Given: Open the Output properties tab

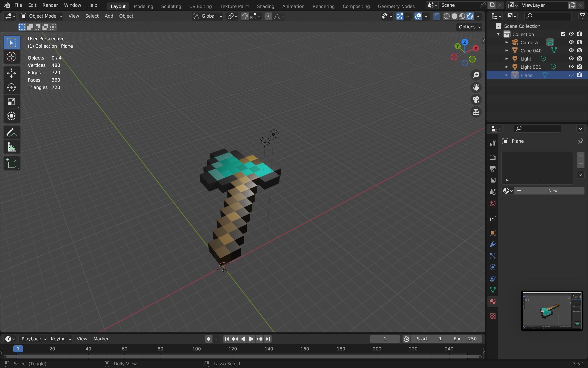Looking at the screenshot, I should click(x=492, y=169).
